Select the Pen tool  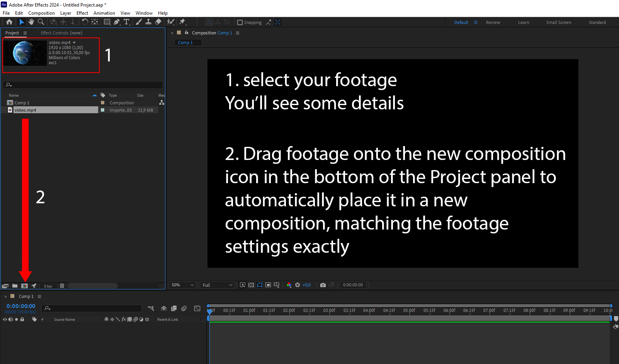pyautogui.click(x=117, y=22)
